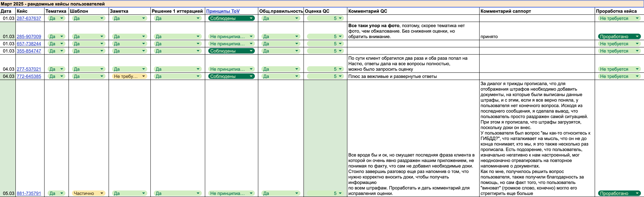Click dropdown arrow of Оценка QC for 05.03 row
Screen dimensions: 644x197
(340, 193)
